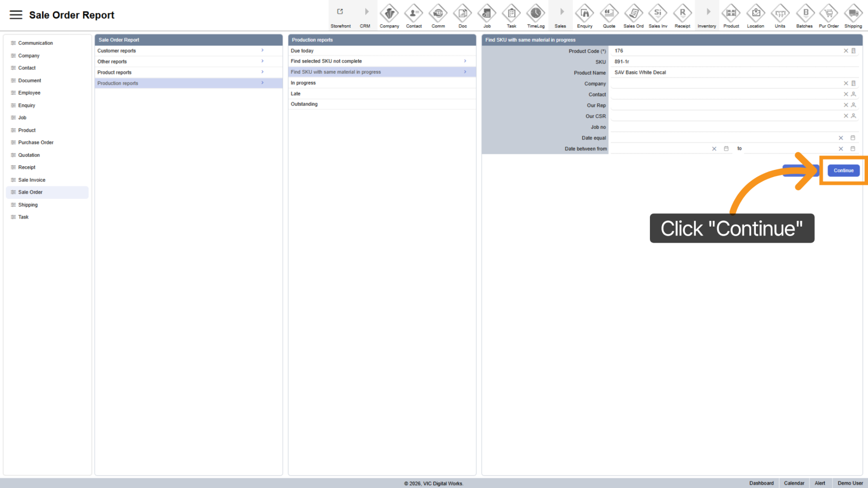Select Communication in left sidebar
868x488 pixels.
pyautogui.click(x=47, y=43)
